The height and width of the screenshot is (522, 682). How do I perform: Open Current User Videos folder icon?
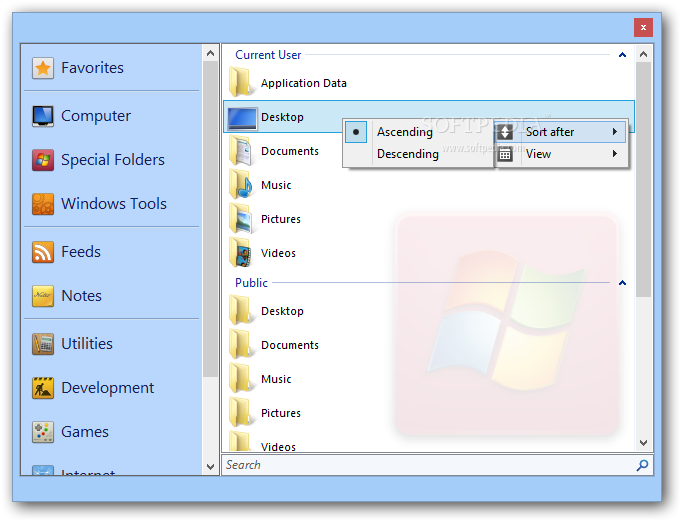241,252
